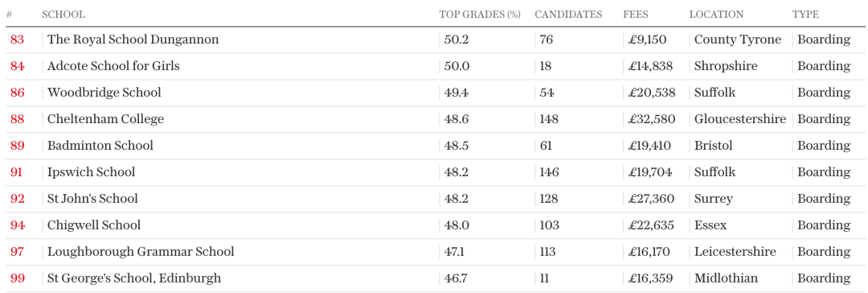
Task: Select Woodbridge School name
Action: pyautogui.click(x=104, y=93)
